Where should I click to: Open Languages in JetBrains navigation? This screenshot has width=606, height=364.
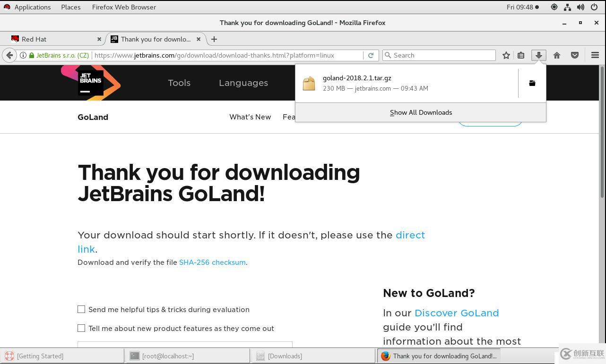(243, 83)
